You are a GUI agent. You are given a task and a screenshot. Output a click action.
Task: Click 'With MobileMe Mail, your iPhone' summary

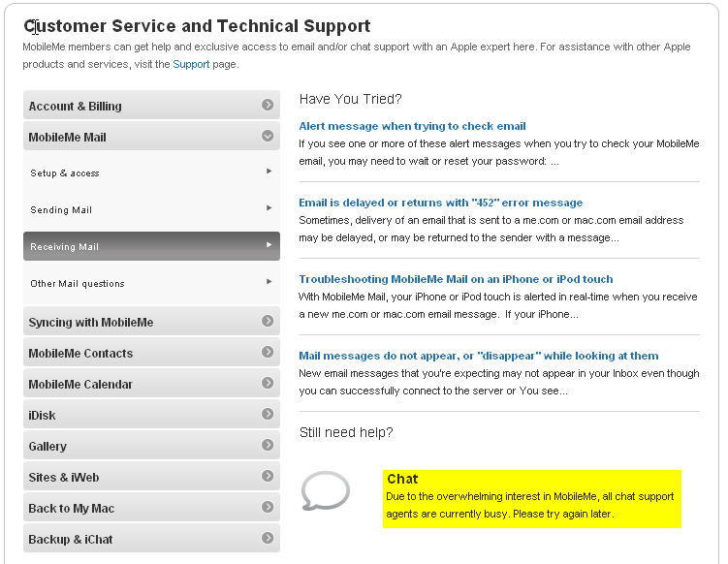[498, 305]
